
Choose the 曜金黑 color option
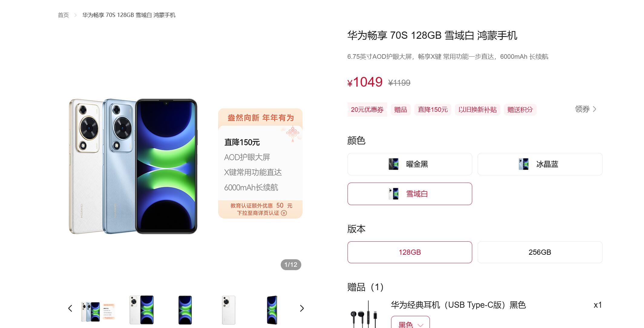click(410, 164)
